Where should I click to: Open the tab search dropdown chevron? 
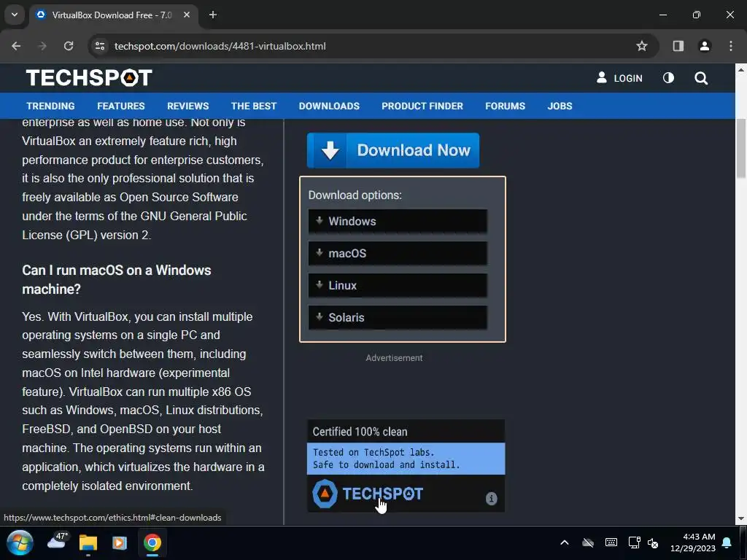[x=15, y=15]
